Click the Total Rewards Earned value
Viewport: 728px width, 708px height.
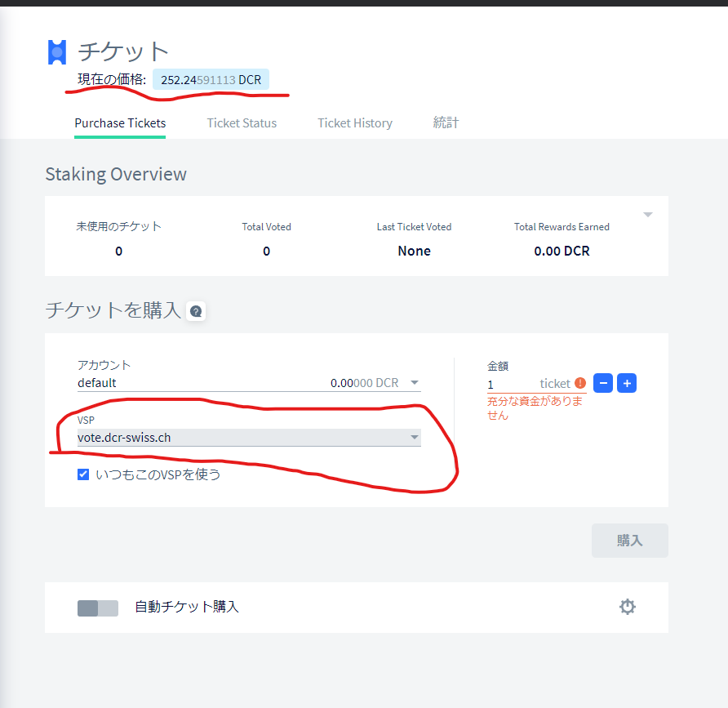tap(562, 252)
